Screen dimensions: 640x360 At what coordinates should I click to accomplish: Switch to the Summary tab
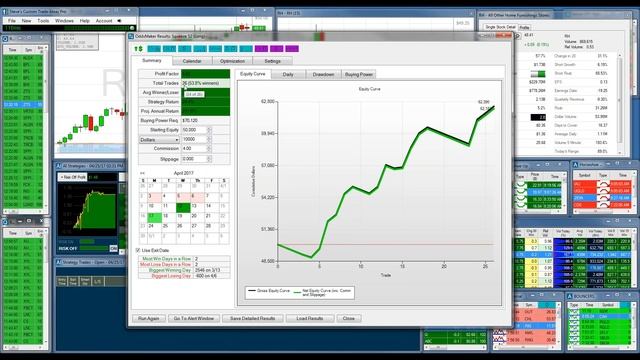pos(152,60)
